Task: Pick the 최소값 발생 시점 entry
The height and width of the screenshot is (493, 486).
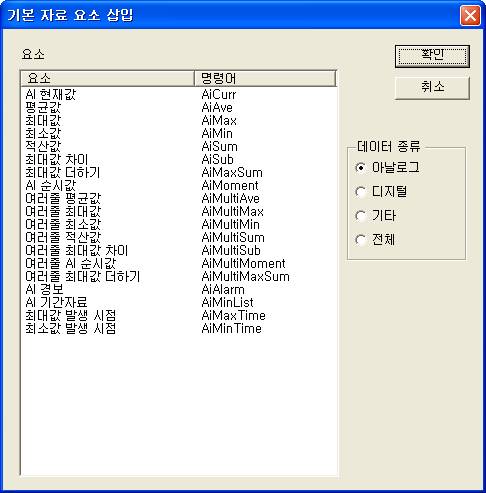Action: tap(179, 329)
